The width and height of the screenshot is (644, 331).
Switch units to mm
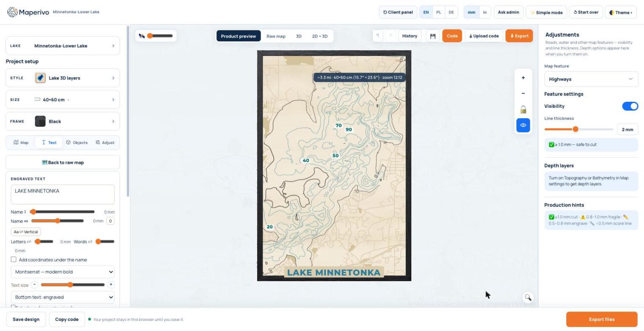click(x=471, y=12)
